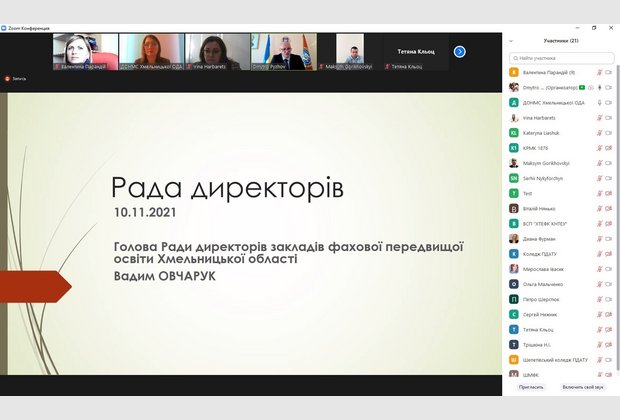Click the Найти участника search field
This screenshot has height=420, width=620.
(x=562, y=58)
